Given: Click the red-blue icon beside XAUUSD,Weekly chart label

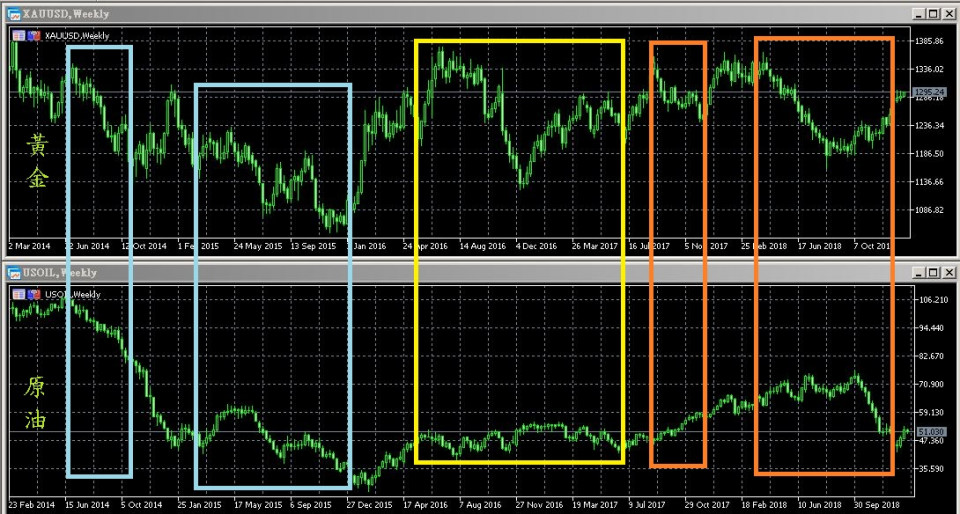Looking at the screenshot, I should click(35, 36).
